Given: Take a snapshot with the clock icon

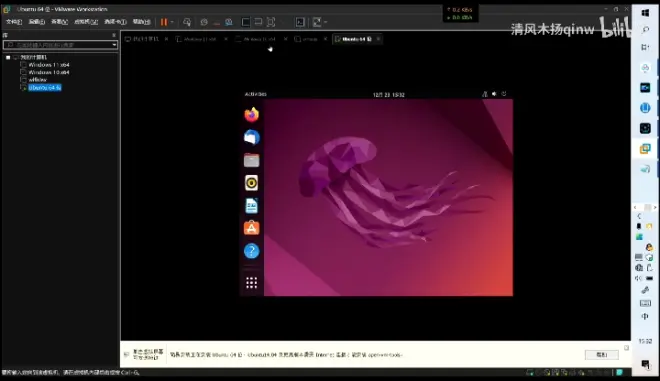Looking at the screenshot, I should [x=204, y=22].
